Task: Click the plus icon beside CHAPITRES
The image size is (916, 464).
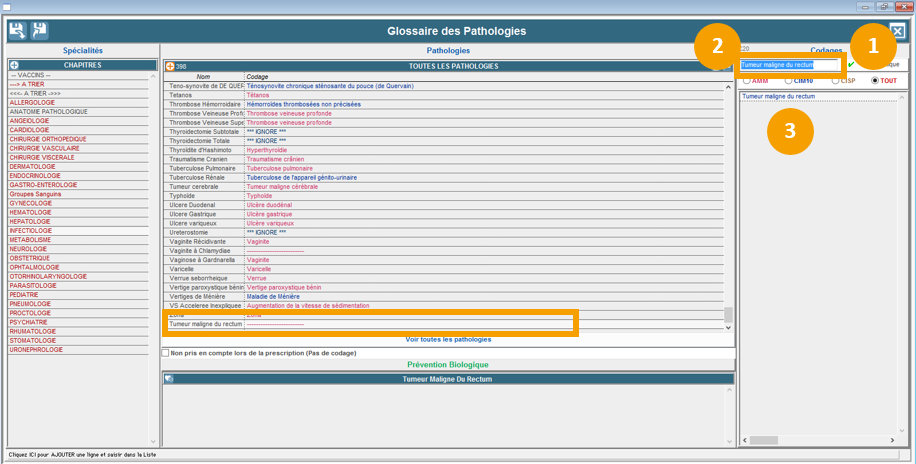Action: (x=14, y=65)
